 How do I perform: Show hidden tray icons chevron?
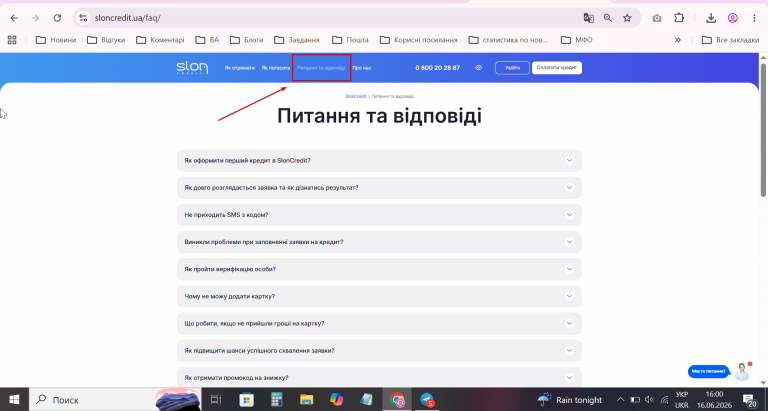click(x=620, y=400)
